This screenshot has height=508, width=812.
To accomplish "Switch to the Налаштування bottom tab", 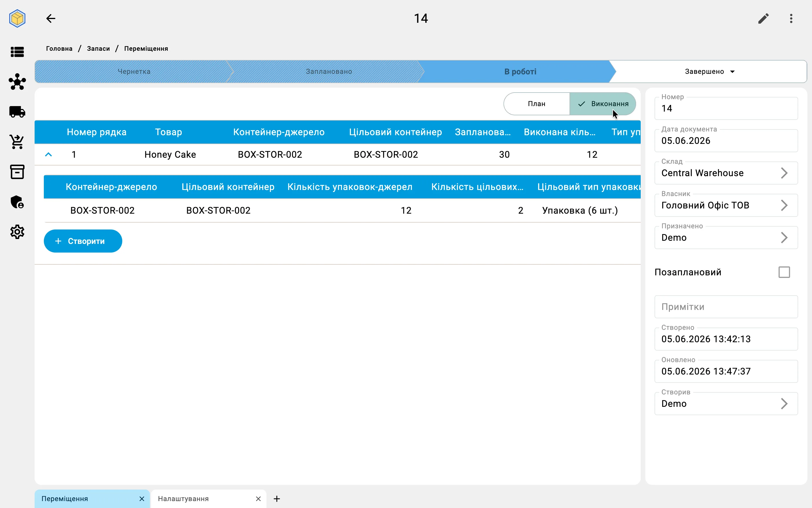I will coord(208,499).
